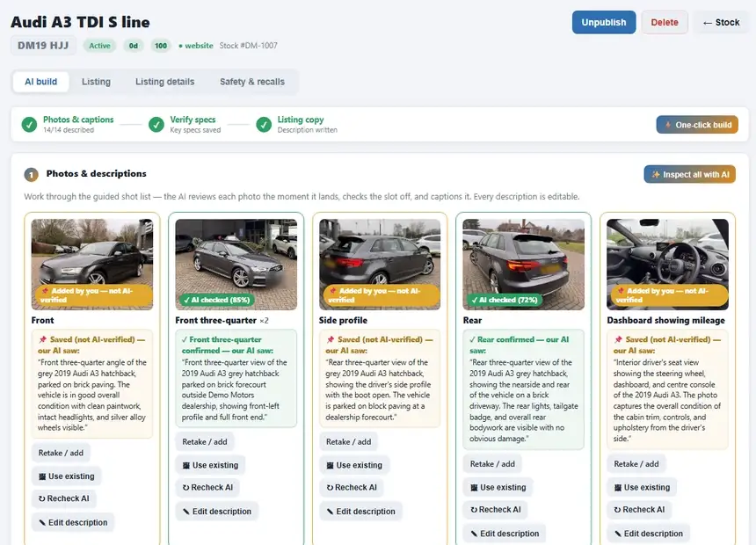The width and height of the screenshot is (756, 545).
Task: Click Retake / add under Side profile
Action: pyautogui.click(x=349, y=442)
